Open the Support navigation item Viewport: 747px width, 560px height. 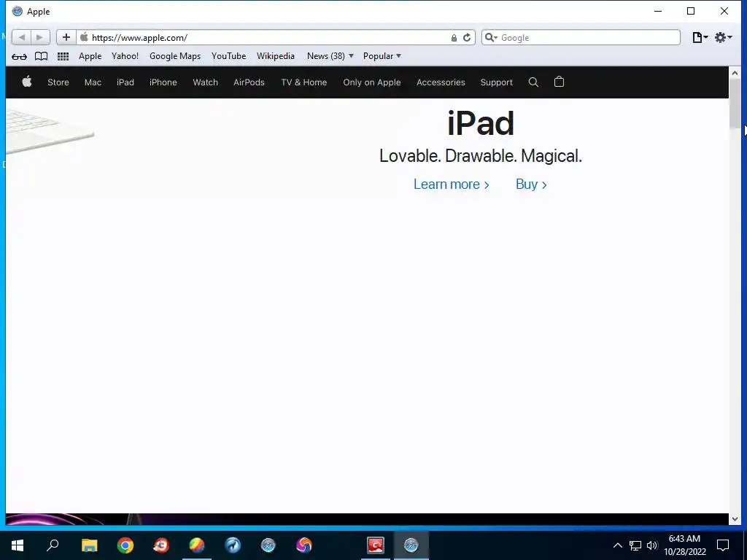496,82
